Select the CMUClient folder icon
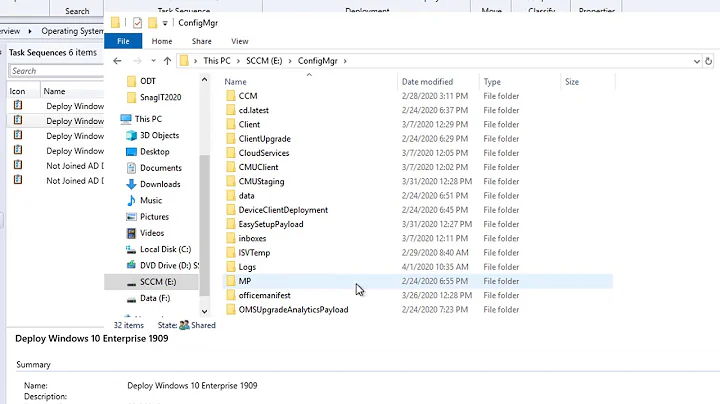The width and height of the screenshot is (720, 404). (x=231, y=167)
